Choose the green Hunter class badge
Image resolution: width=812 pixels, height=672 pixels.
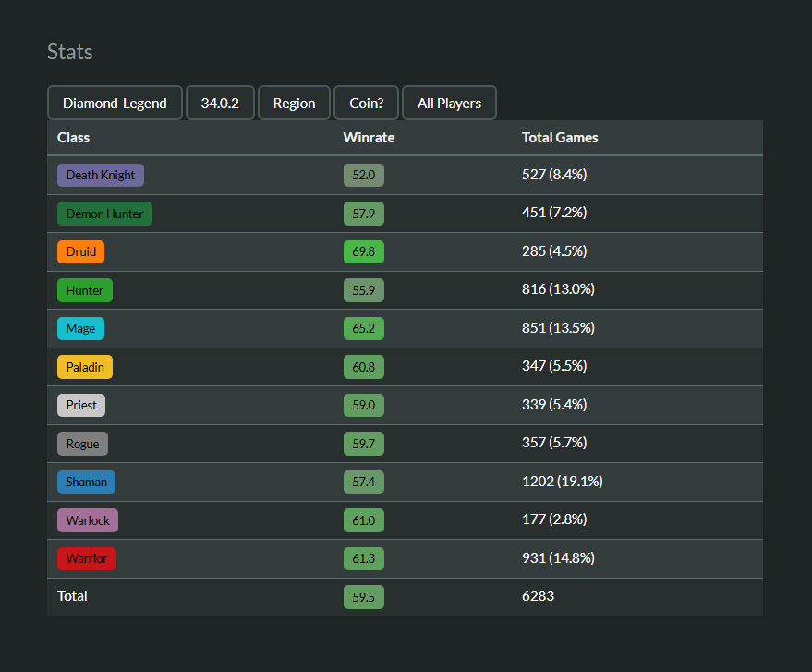click(85, 290)
